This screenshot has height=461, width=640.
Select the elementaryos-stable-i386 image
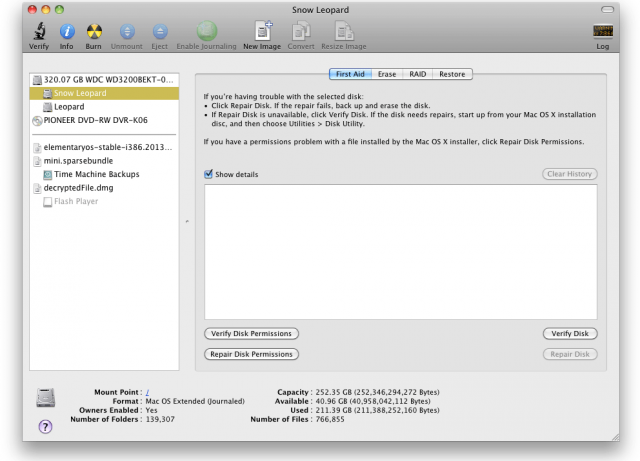[104, 147]
